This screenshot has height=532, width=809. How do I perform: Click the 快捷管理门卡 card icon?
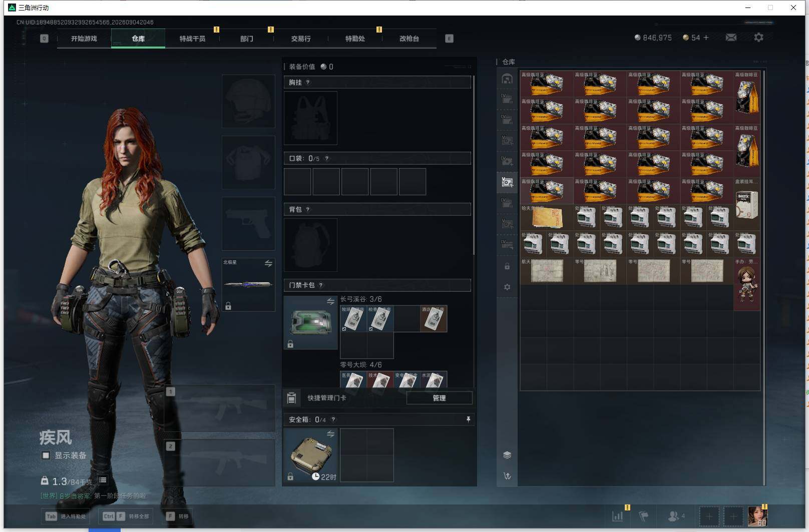pyautogui.click(x=291, y=398)
